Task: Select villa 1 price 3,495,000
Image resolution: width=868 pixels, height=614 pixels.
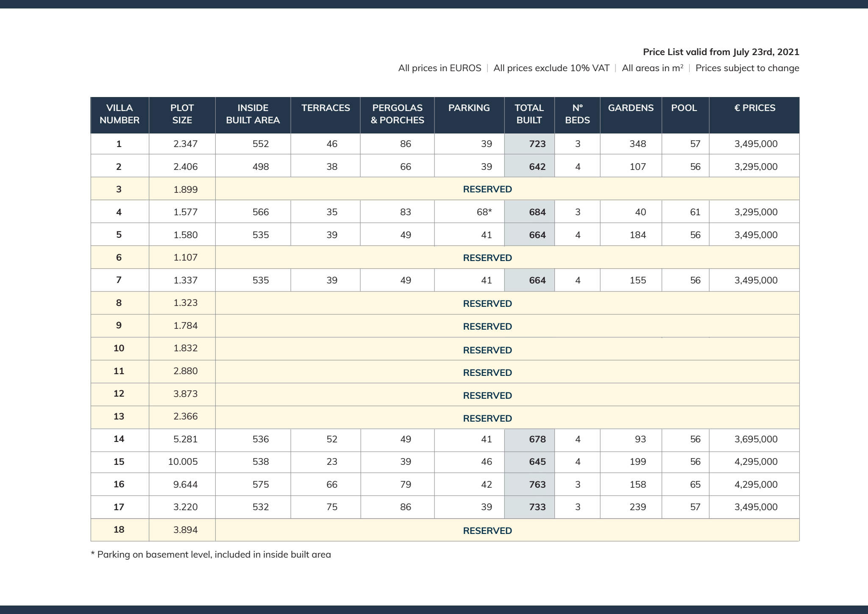Action: point(756,144)
